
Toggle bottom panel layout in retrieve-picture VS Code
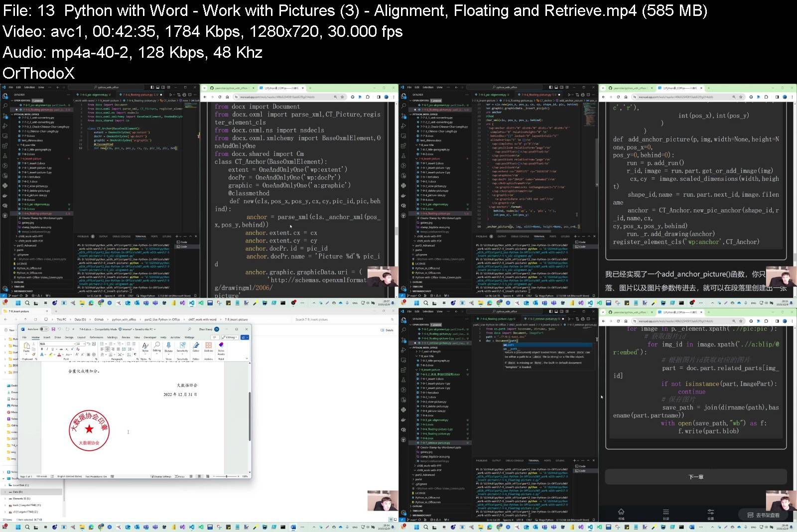[556, 311]
